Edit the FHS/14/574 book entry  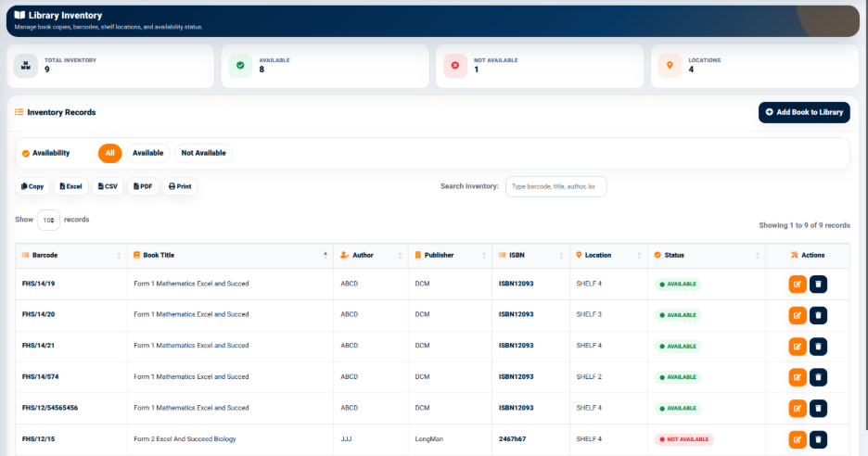(x=798, y=377)
